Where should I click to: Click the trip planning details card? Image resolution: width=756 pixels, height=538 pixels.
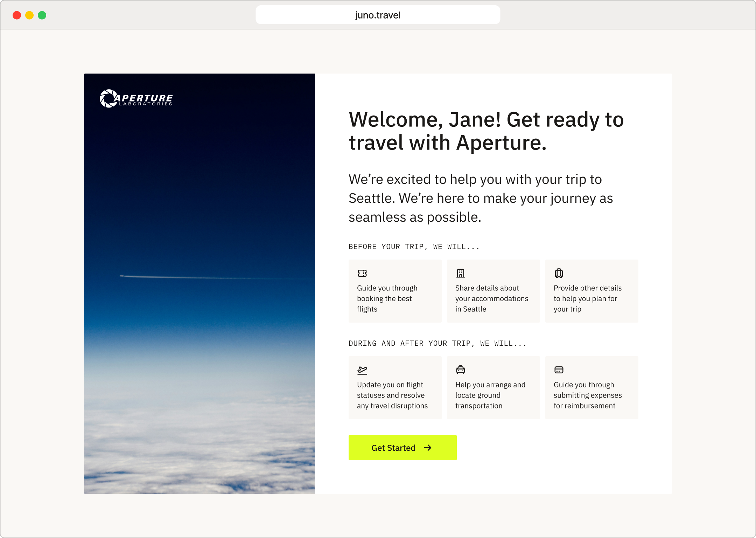(x=591, y=291)
